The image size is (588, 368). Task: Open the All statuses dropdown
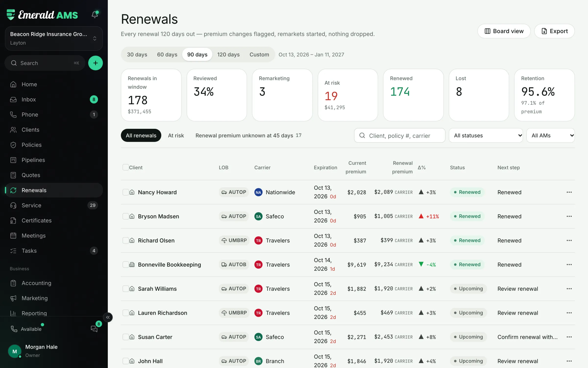(x=486, y=135)
